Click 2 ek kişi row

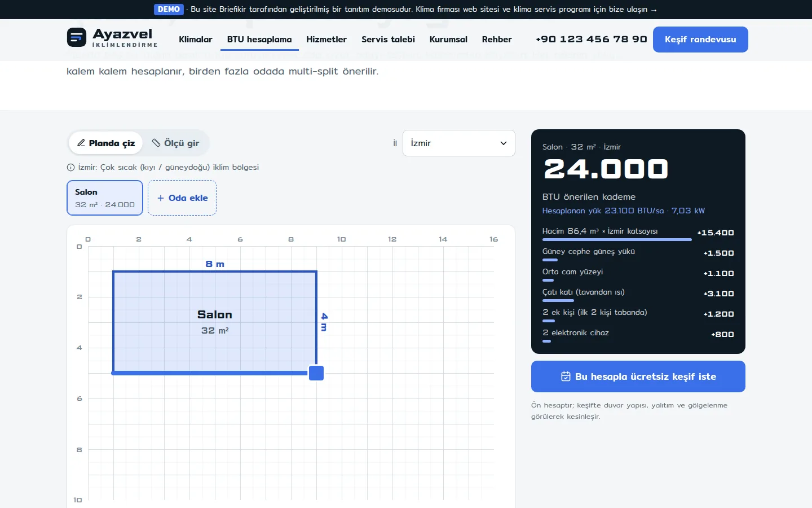pyautogui.click(x=638, y=314)
